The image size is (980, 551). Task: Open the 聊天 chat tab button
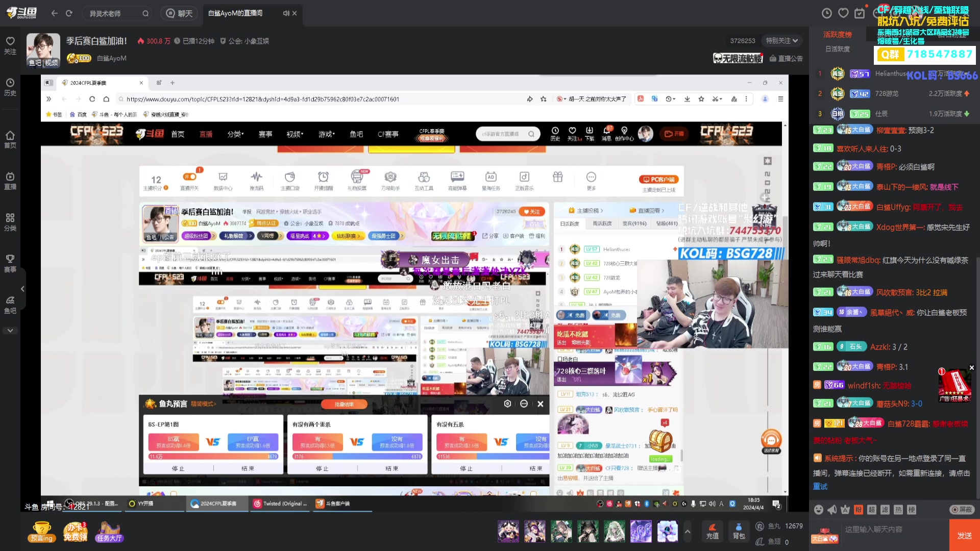(x=180, y=14)
